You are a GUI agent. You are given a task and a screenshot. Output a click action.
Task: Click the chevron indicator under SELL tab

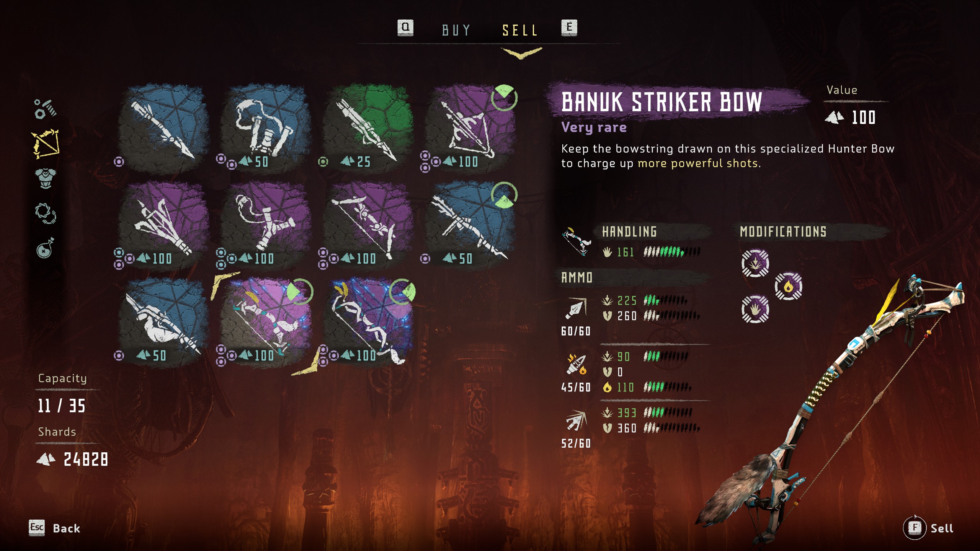[x=521, y=53]
